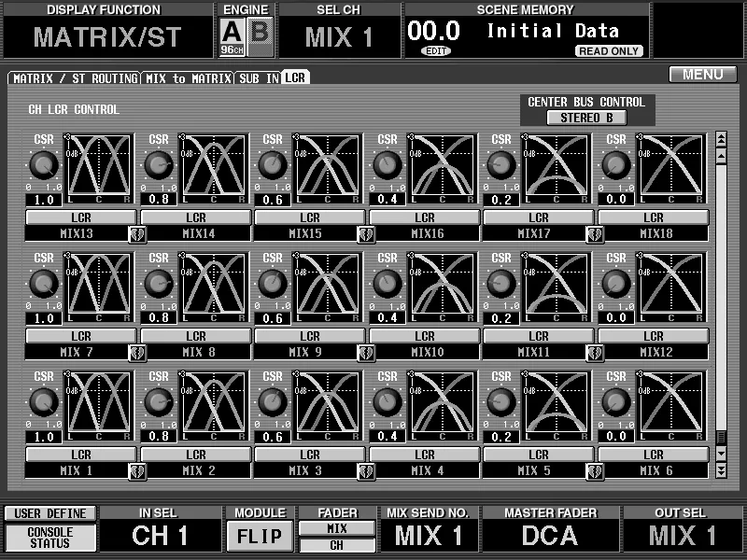Click the MIX 2 channel name label
Screen dimensions: 747x560
[199, 471]
